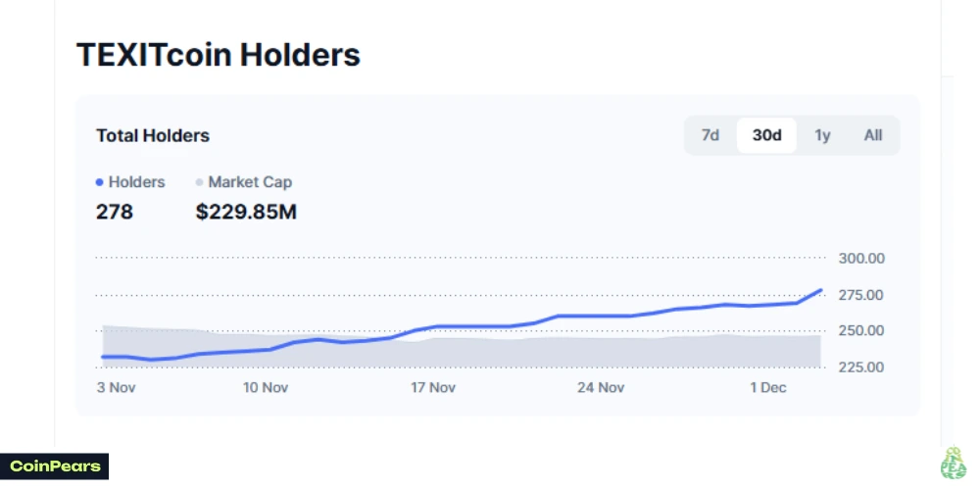Click the TEXITcoin Holders heading

(219, 55)
